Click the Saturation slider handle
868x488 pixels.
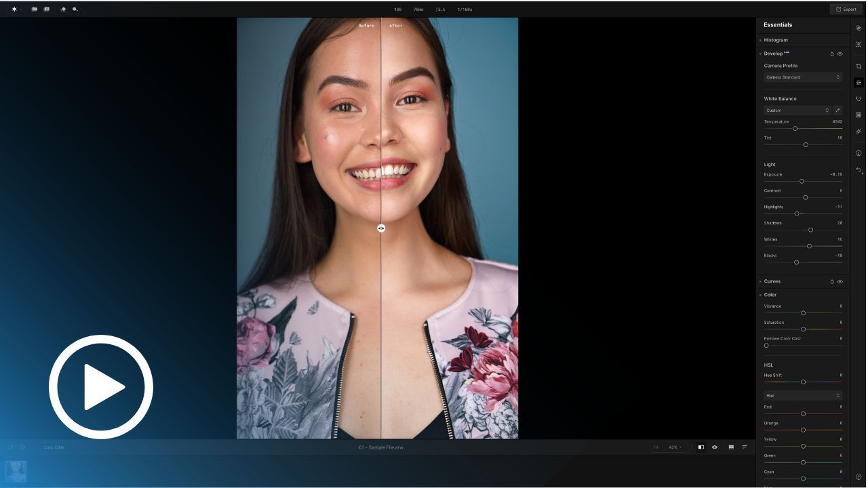click(803, 329)
